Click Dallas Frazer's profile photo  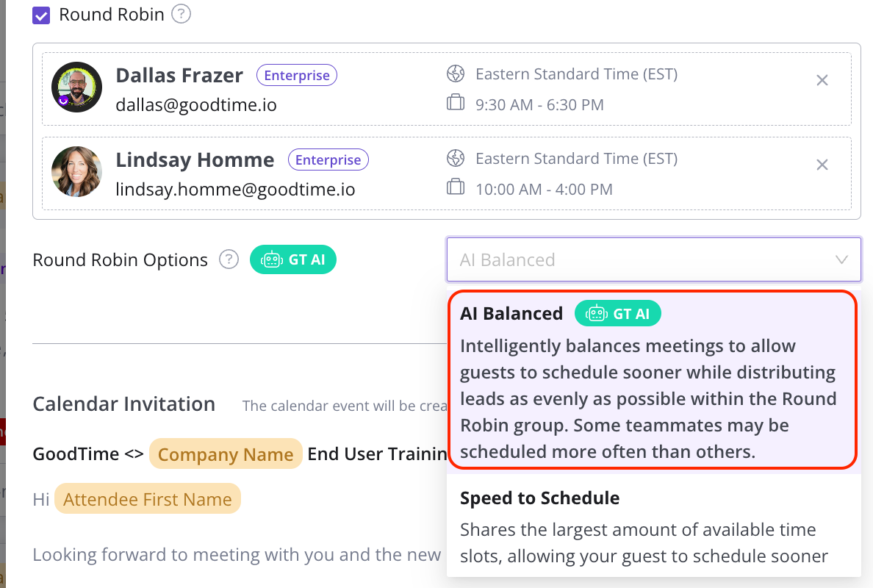[76, 87]
